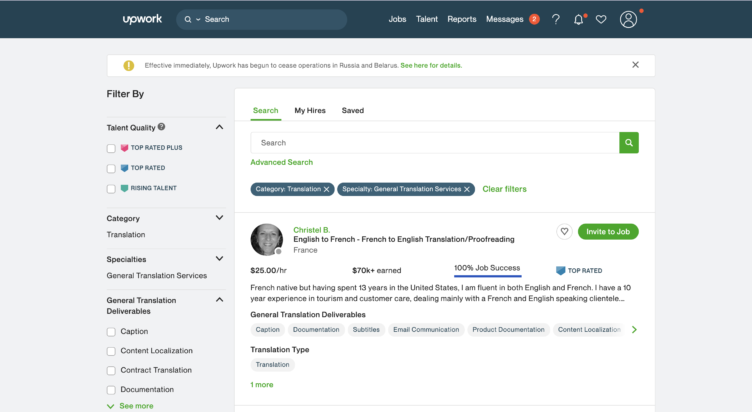
Task: Open the user account avatar menu
Action: (x=628, y=19)
